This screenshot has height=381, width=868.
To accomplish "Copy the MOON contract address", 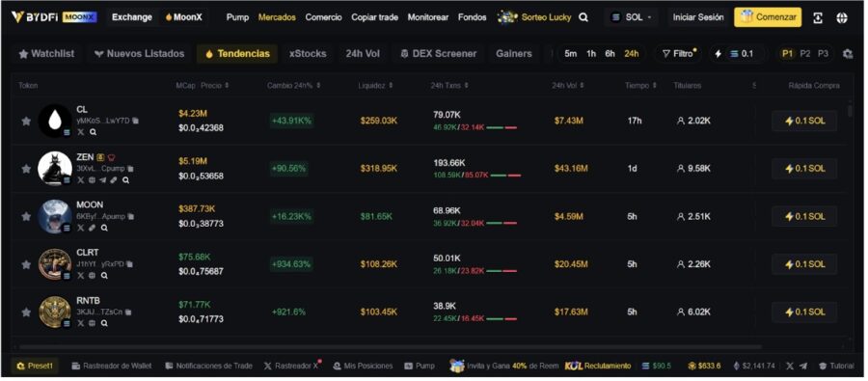I will point(130,216).
